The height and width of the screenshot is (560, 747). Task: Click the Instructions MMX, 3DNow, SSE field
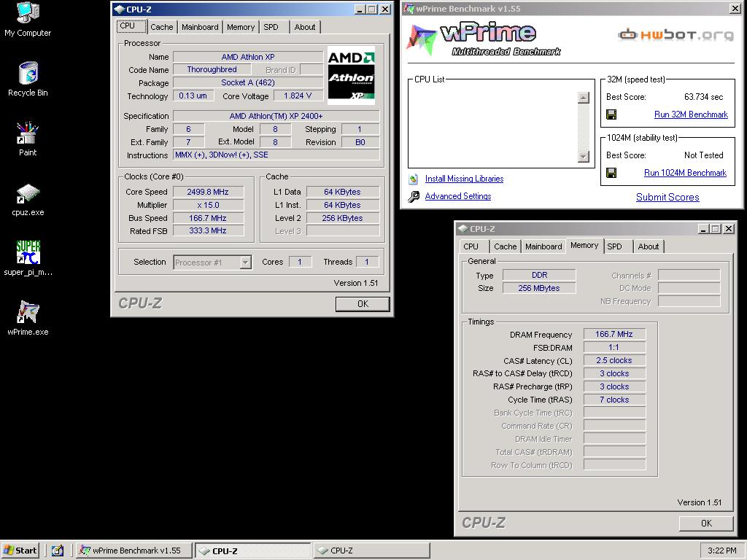(x=276, y=155)
